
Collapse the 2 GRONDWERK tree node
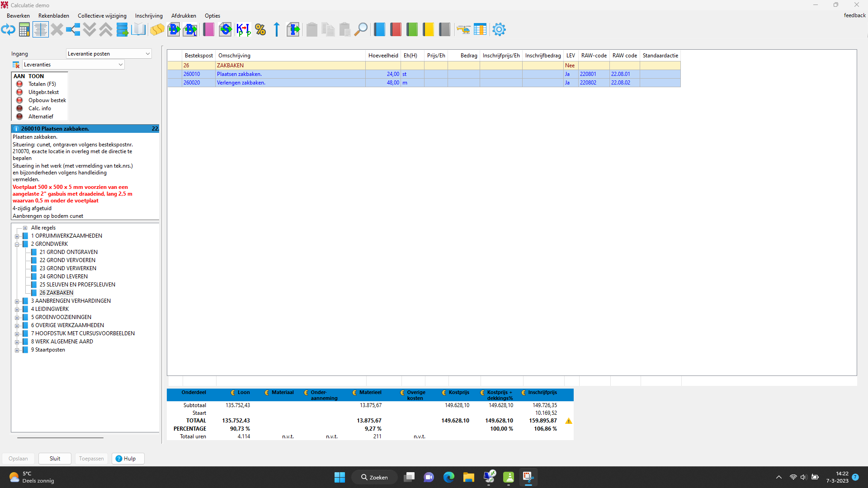17,244
